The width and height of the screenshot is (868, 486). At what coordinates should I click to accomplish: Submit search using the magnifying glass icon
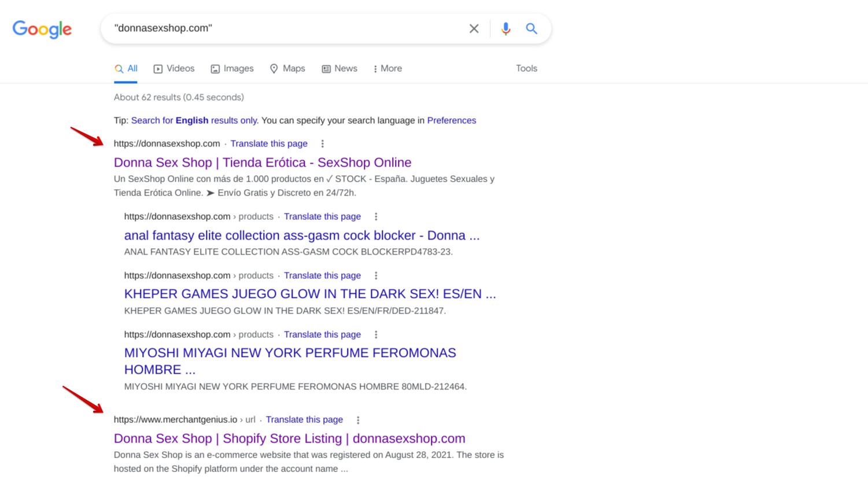pyautogui.click(x=531, y=28)
